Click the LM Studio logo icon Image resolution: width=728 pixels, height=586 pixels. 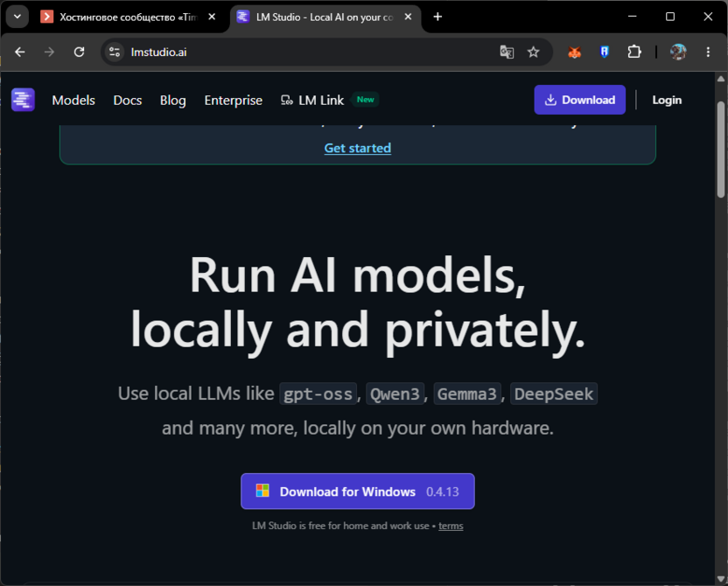pos(23,100)
